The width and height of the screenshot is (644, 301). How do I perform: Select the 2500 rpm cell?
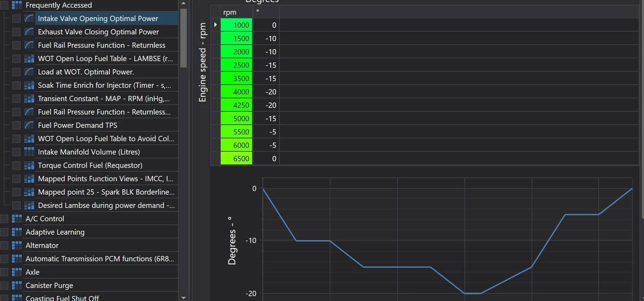[236, 65]
